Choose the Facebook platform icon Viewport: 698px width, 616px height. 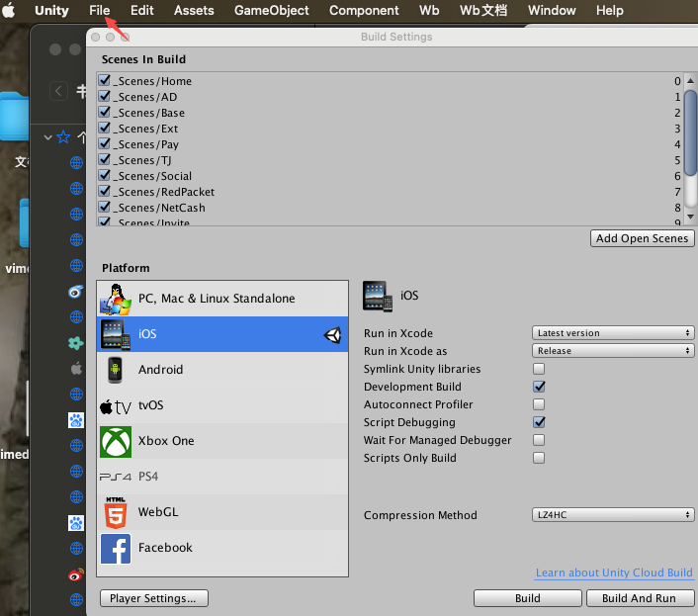(x=116, y=549)
